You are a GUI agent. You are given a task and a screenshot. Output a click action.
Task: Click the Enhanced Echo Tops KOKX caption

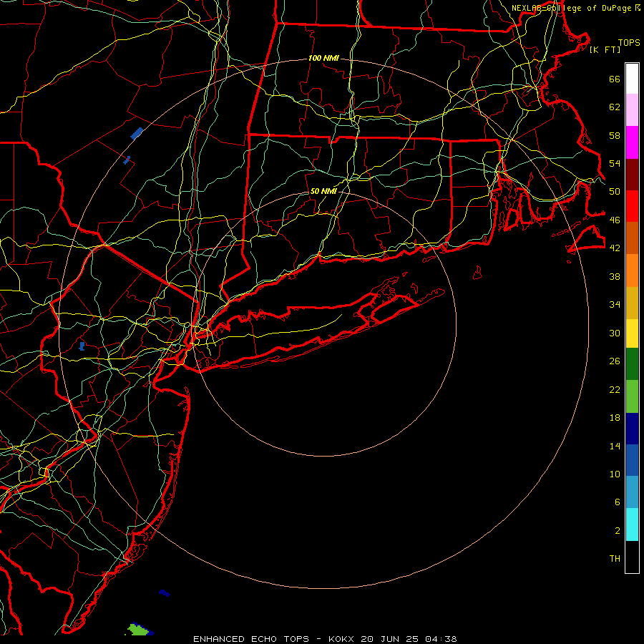(325, 639)
